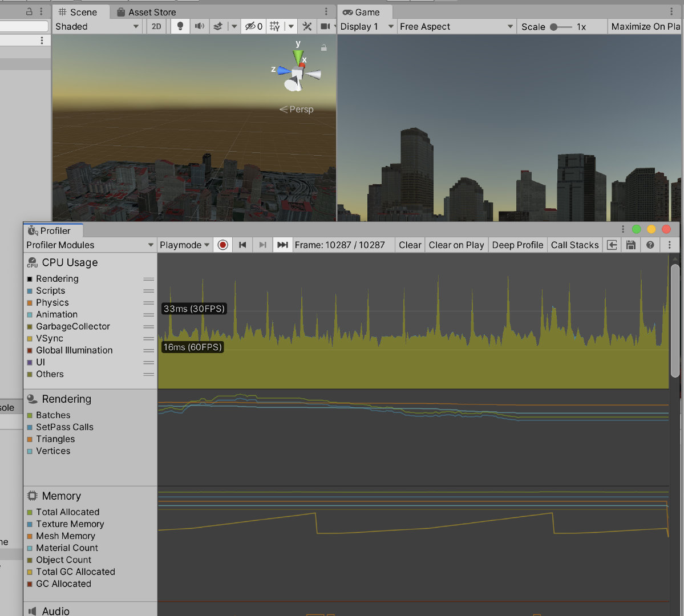The image size is (684, 616).
Task: Toggle 2D view mode in Scene
Action: 156,26
